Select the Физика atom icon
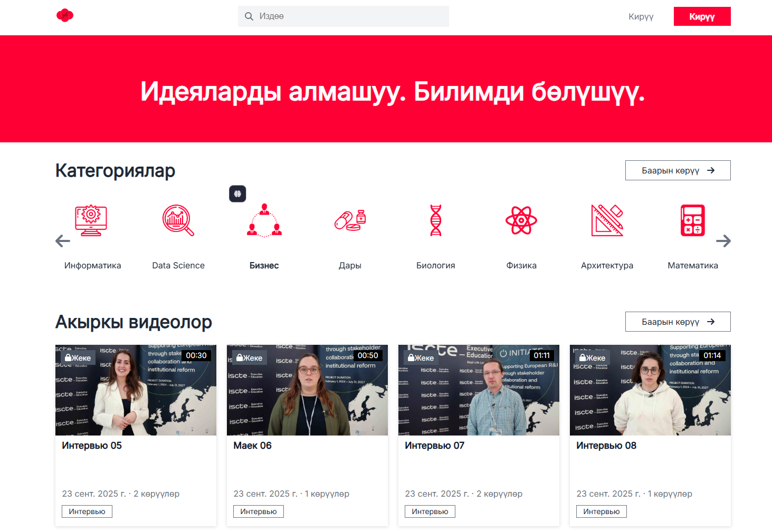 tap(521, 220)
